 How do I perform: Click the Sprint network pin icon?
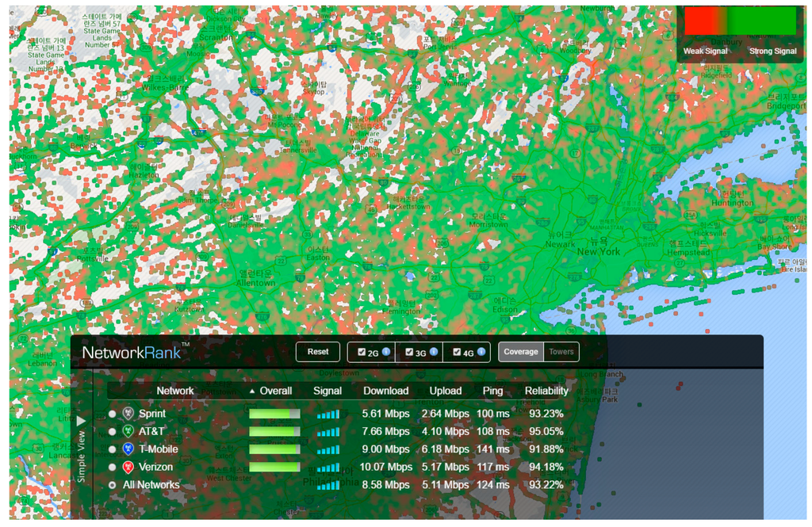coord(128,414)
